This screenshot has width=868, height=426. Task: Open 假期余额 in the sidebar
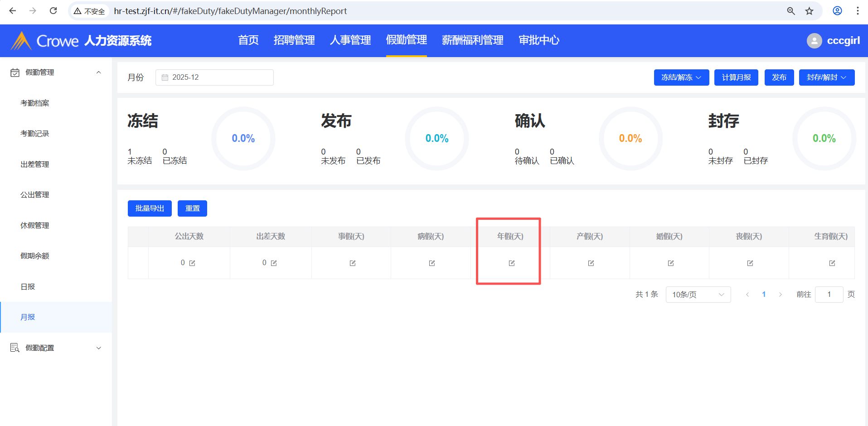[x=56, y=256]
